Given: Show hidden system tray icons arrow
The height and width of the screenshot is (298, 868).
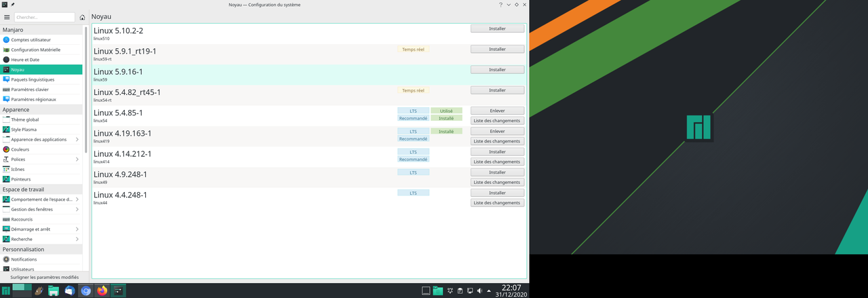Looking at the screenshot, I should click(x=489, y=291).
